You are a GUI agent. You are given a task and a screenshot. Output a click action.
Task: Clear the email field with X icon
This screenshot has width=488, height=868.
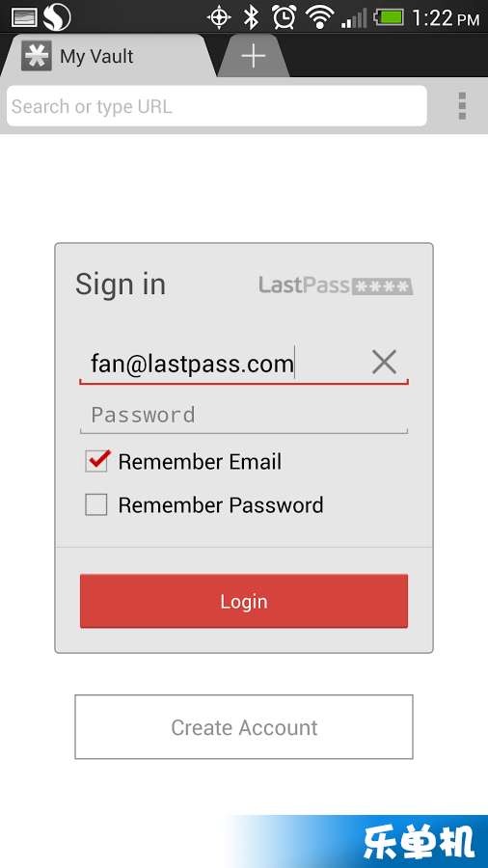coord(384,363)
